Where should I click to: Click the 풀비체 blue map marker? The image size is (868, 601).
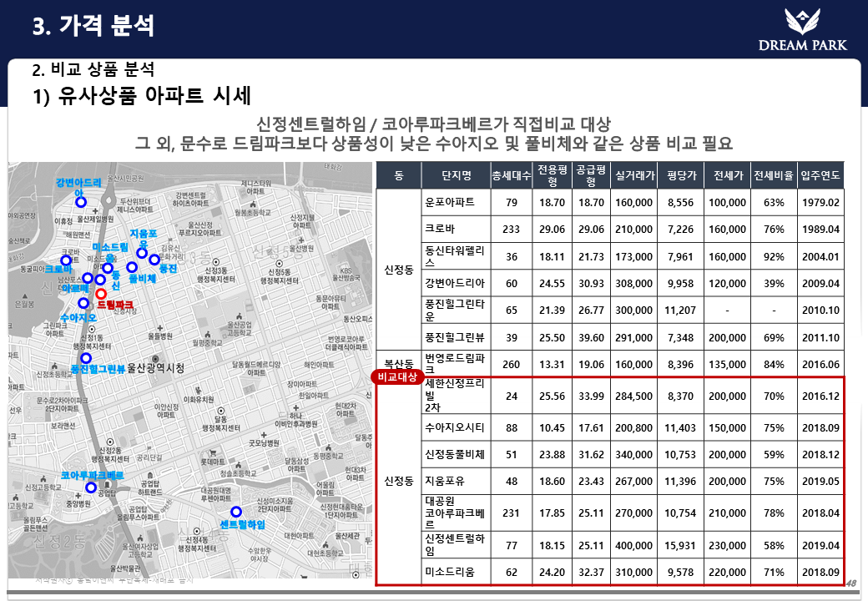pyautogui.click(x=132, y=267)
